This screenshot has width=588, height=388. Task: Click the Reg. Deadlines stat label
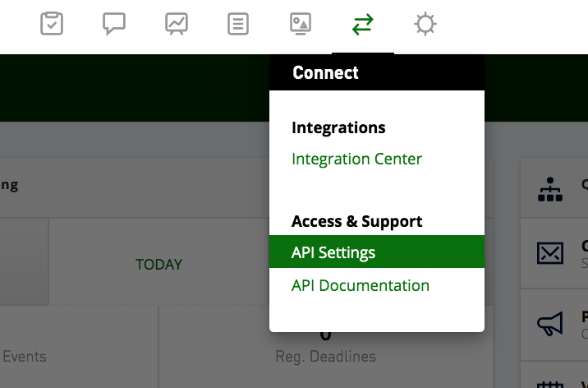325,357
